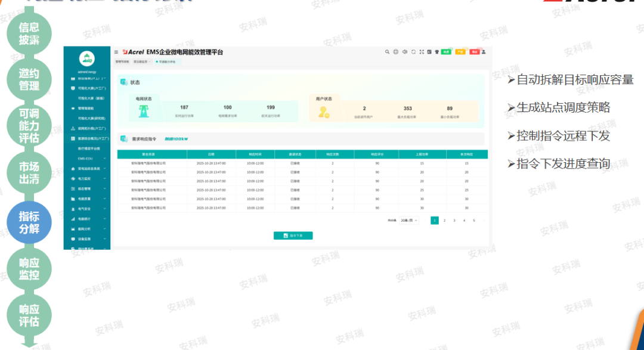Go to pagination page 2
Image resolution: width=644 pixels, height=350 pixels.
point(444,221)
